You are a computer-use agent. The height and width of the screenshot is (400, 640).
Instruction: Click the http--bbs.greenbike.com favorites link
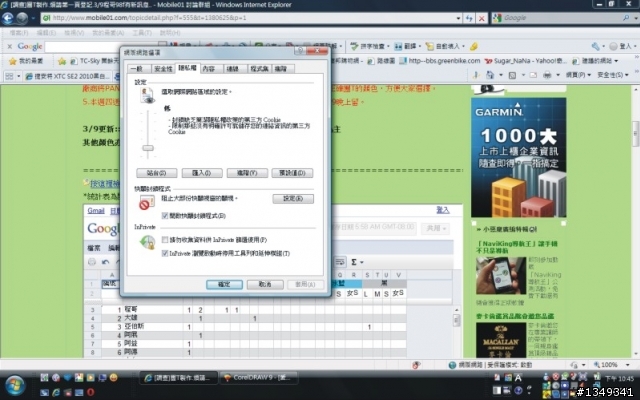440,61
